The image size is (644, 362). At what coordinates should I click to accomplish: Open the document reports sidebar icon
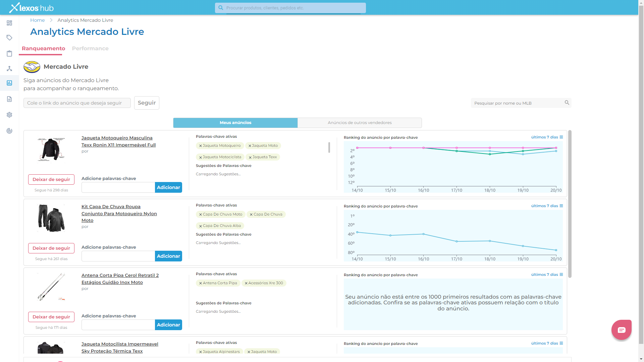(x=9, y=99)
